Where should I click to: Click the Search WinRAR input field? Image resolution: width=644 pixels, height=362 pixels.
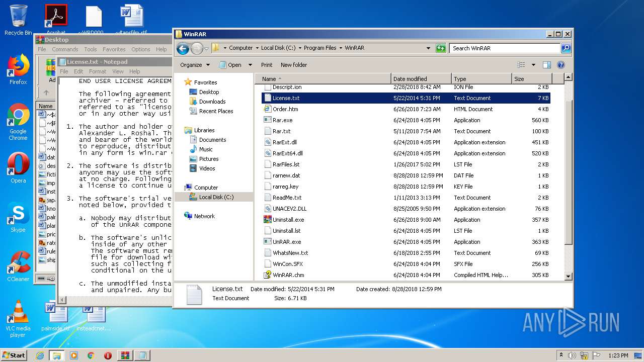(x=505, y=48)
